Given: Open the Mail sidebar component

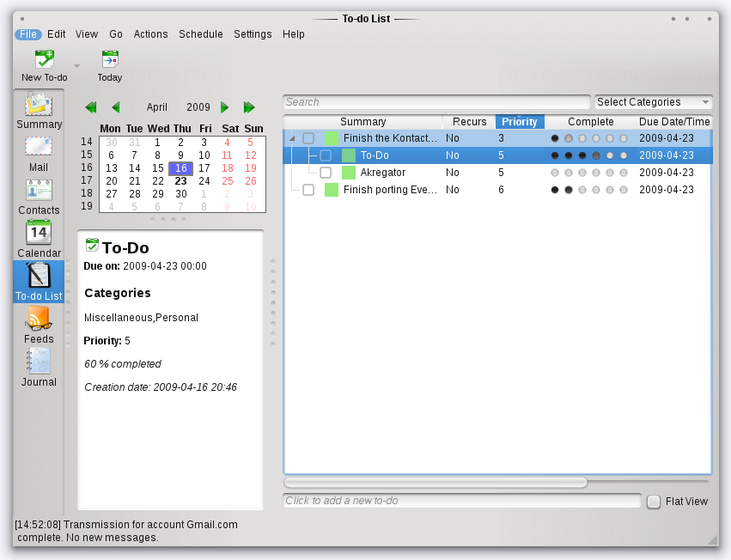Looking at the screenshot, I should 39,155.
